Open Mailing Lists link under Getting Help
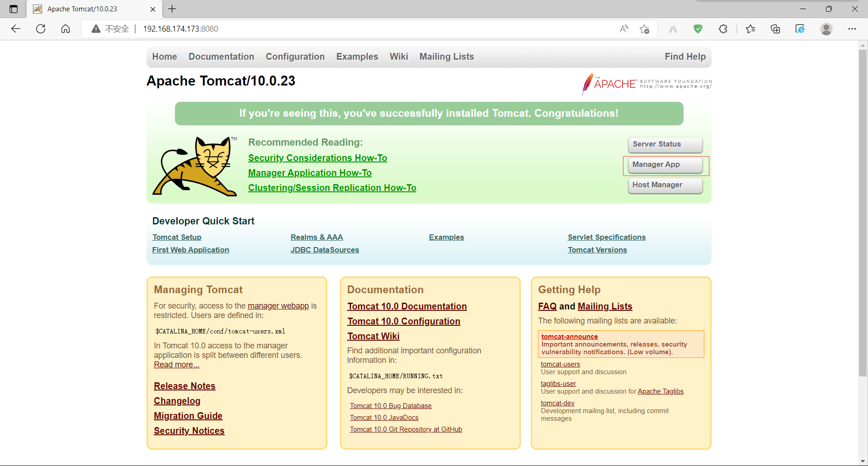Viewport: 868px width, 466px height. 605,306
